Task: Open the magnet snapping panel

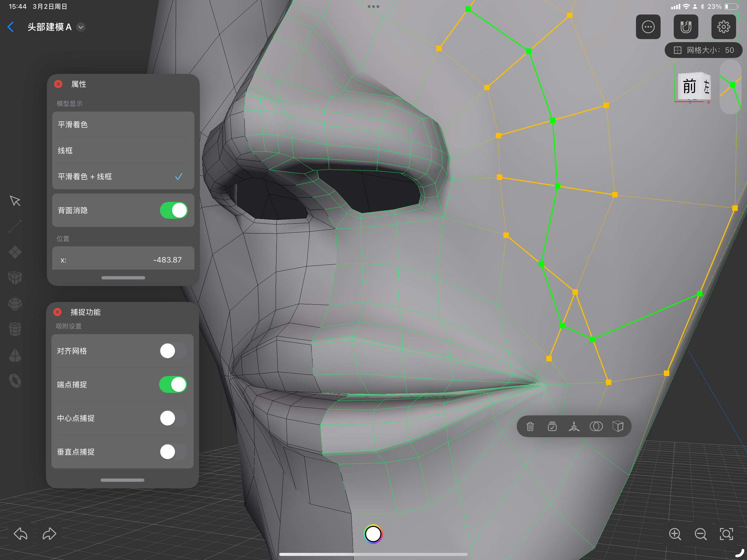Action: coord(685,27)
